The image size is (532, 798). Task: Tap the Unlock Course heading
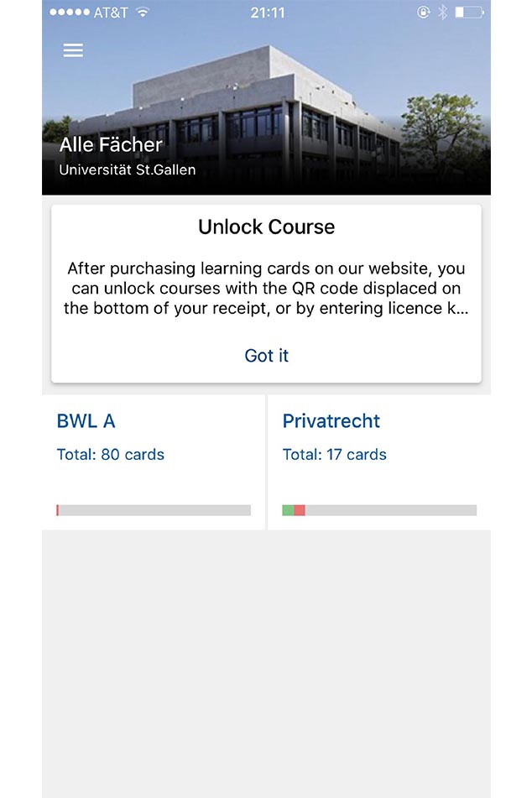tap(266, 227)
